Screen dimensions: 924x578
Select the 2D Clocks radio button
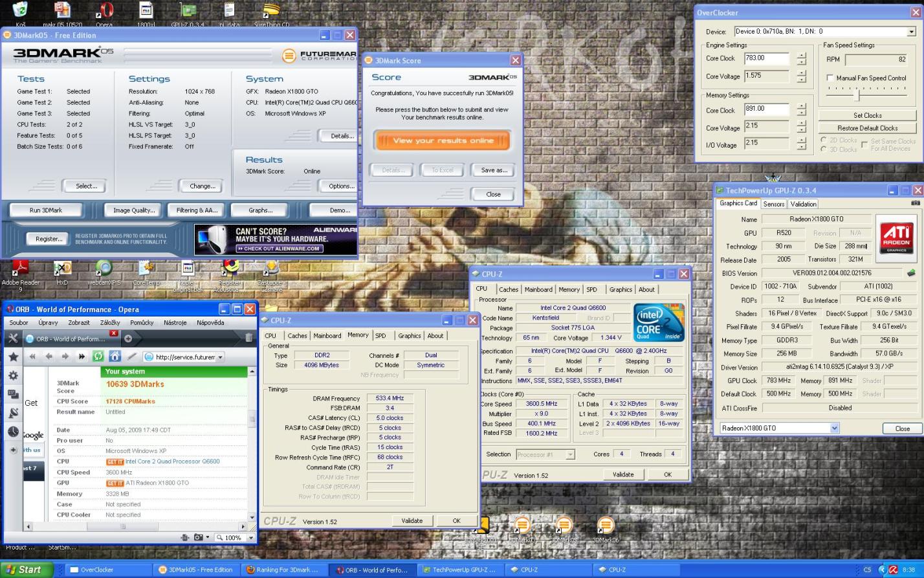coord(824,140)
